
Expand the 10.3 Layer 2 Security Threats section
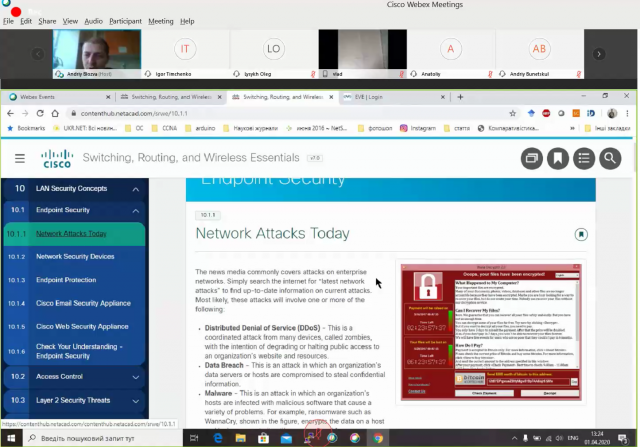coord(136,401)
